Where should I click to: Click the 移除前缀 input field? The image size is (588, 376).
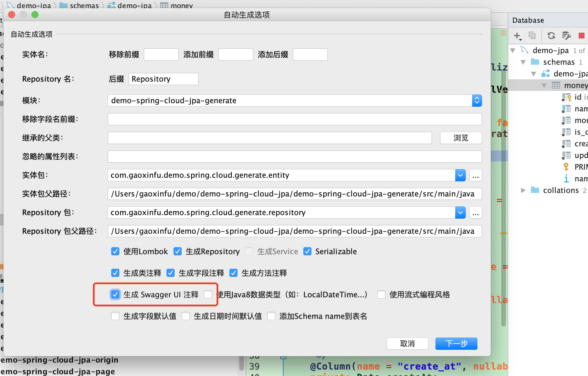tap(161, 55)
